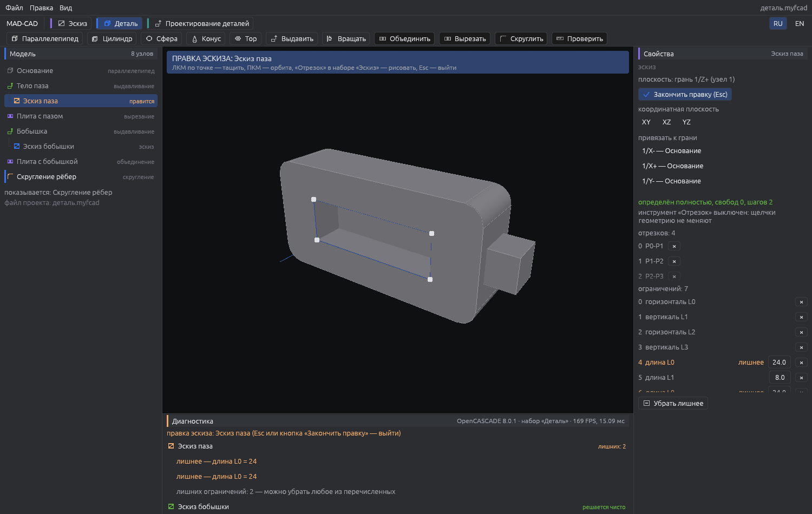Switch interface language to RU
The width and height of the screenshot is (812, 514).
pyautogui.click(x=778, y=23)
